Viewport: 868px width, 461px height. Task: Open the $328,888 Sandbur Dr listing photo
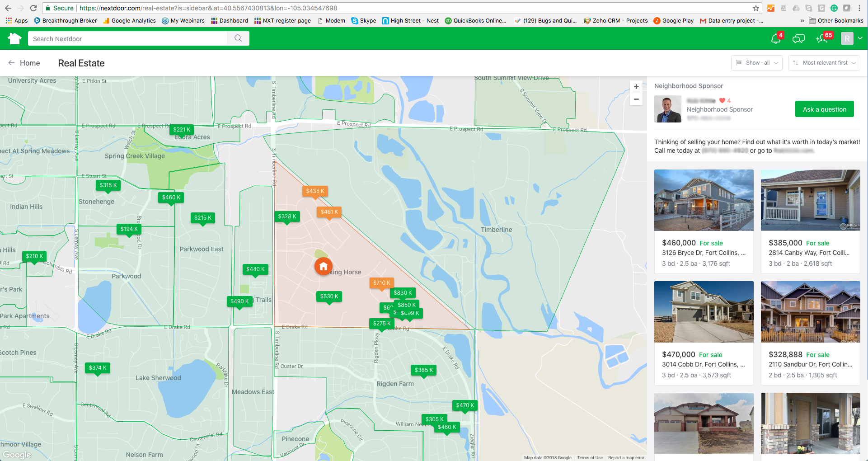click(x=811, y=312)
